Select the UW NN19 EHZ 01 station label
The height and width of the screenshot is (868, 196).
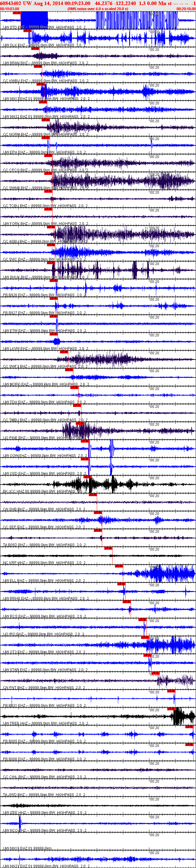[x=27, y=849]
